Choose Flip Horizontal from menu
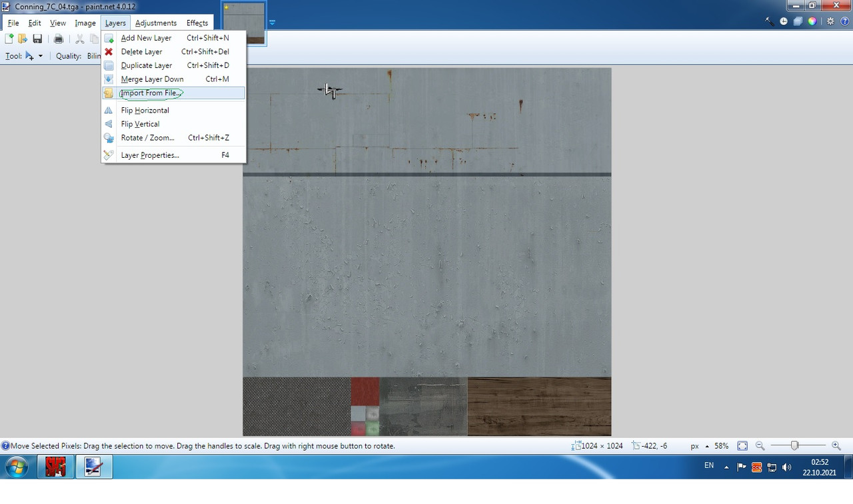 coord(174,111)
